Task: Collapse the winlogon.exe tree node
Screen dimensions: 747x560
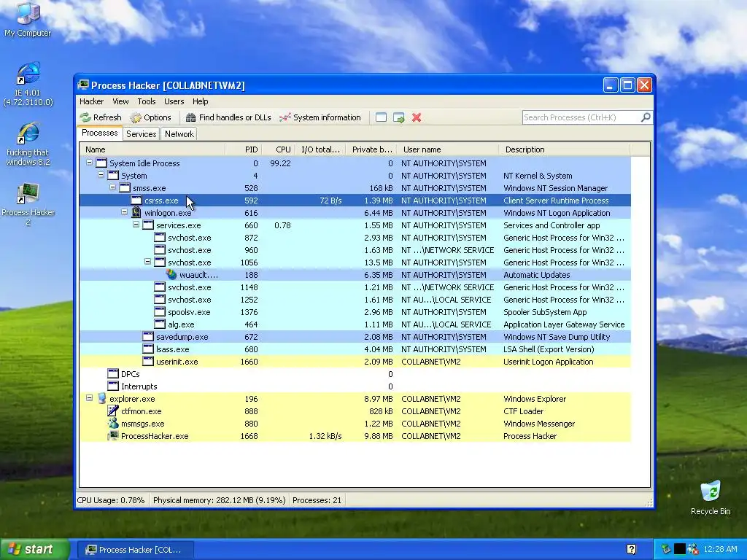Action: pyautogui.click(x=124, y=212)
